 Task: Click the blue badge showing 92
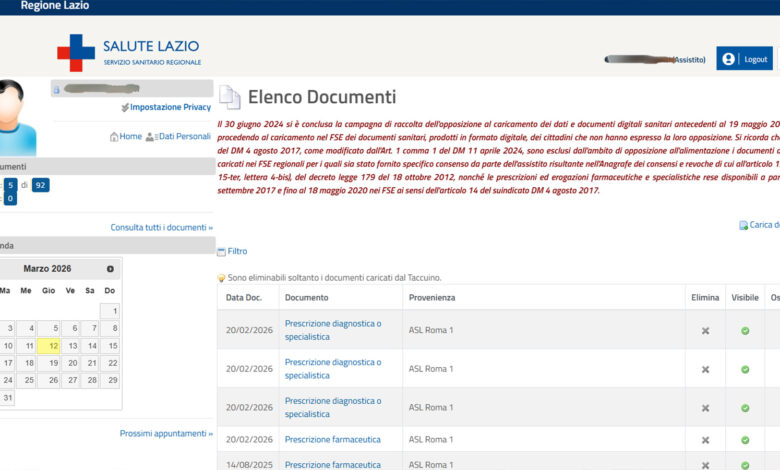click(x=40, y=186)
